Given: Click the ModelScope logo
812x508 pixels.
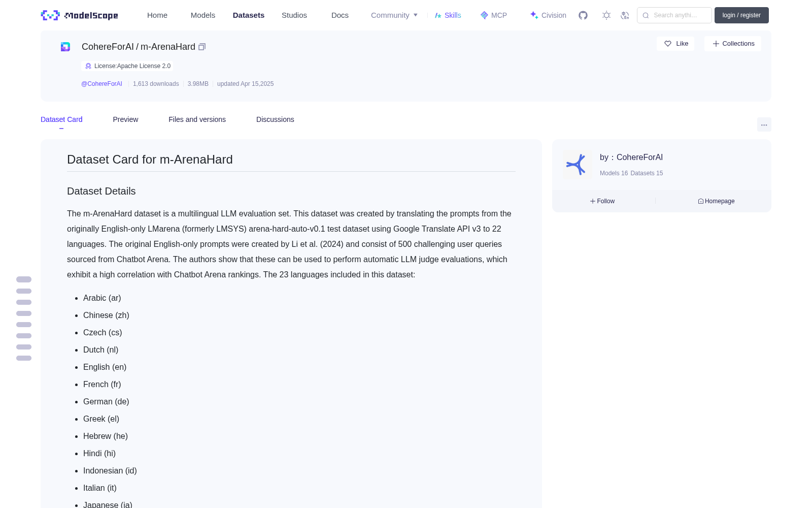Looking at the screenshot, I should click(80, 15).
